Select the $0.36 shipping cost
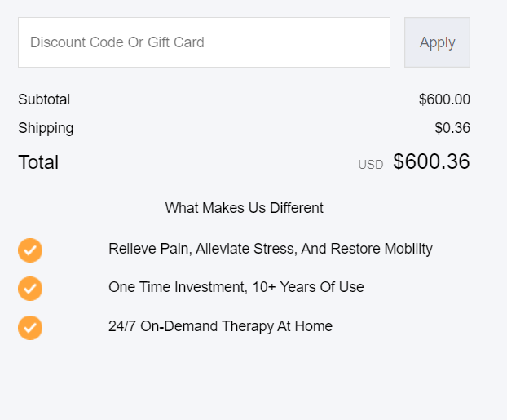 tap(452, 128)
